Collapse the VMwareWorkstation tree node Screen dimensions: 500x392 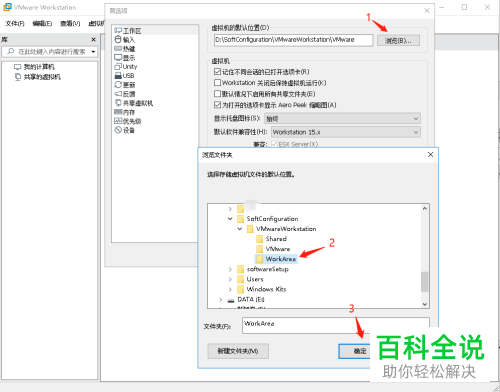coord(240,229)
